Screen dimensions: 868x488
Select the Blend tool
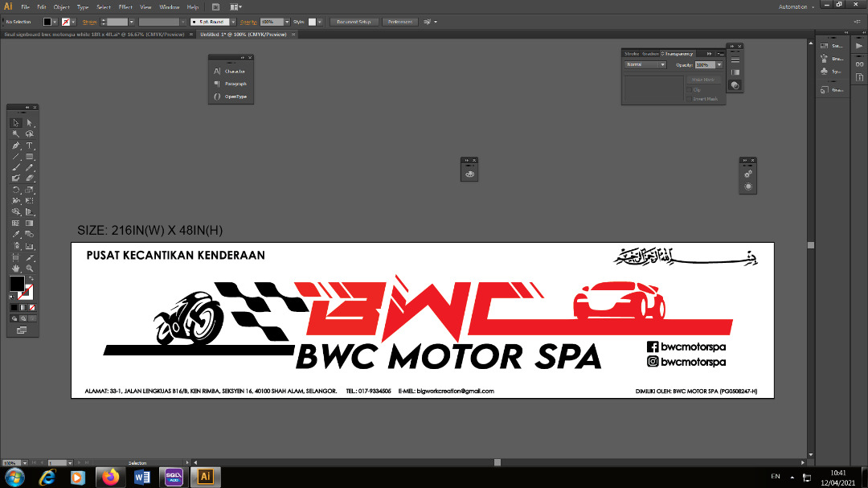(30, 234)
